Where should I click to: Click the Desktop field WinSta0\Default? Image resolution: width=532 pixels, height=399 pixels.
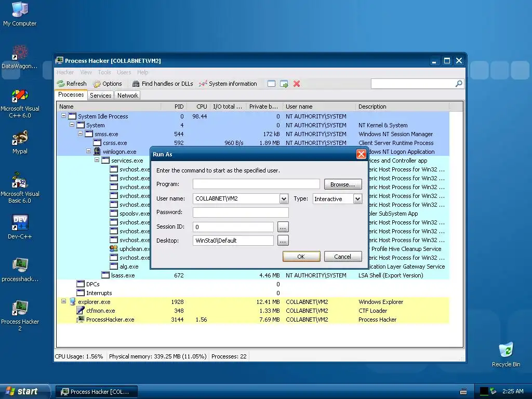point(233,241)
